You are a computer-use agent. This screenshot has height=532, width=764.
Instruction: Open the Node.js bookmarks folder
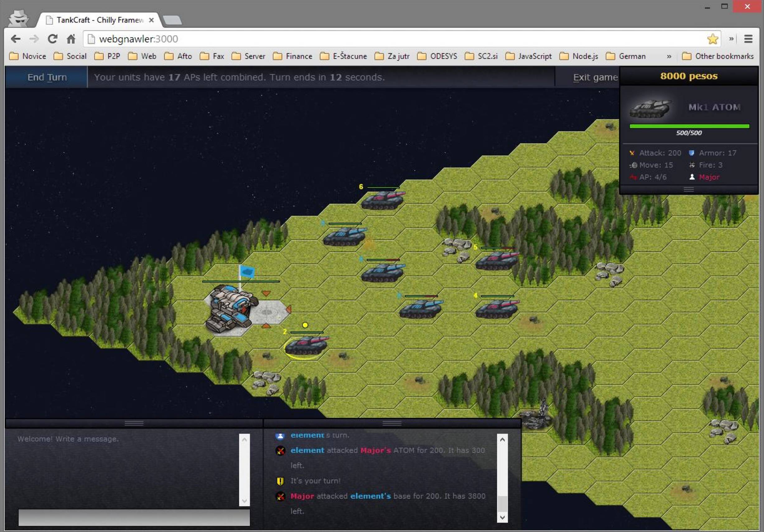(579, 56)
